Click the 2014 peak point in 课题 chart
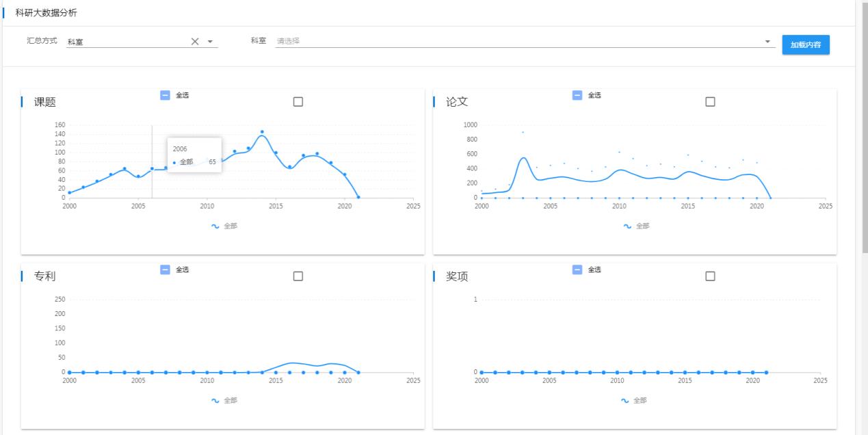The height and width of the screenshot is (435, 868). 261,132
